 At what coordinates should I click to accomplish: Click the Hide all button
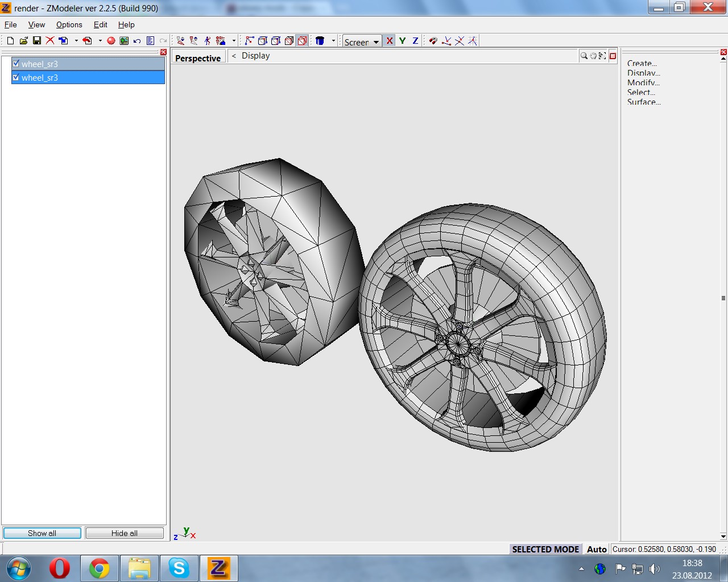(125, 533)
